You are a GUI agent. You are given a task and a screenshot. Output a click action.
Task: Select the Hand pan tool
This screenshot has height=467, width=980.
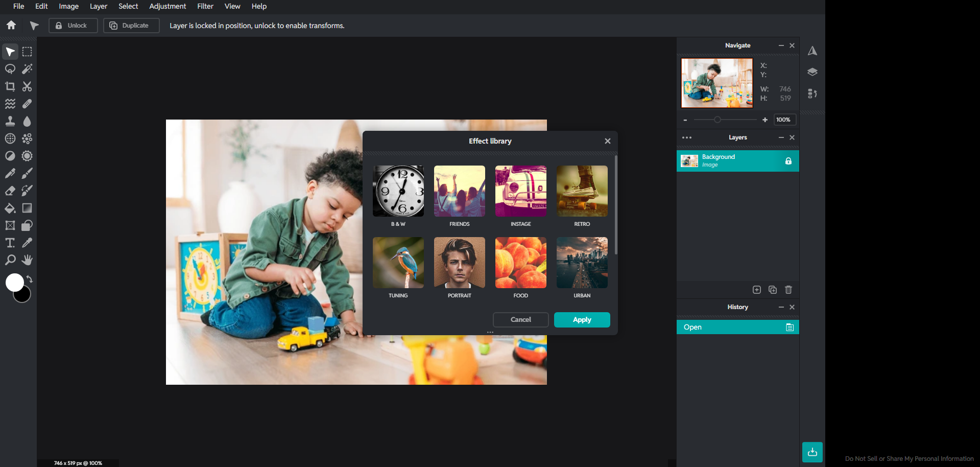(27, 260)
